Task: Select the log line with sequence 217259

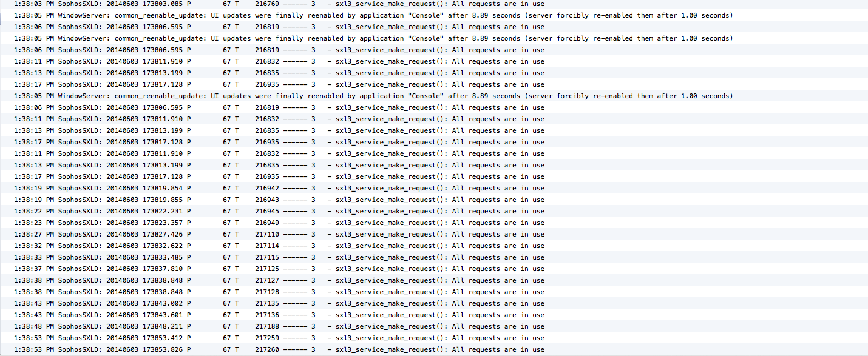Action: pyautogui.click(x=434, y=338)
